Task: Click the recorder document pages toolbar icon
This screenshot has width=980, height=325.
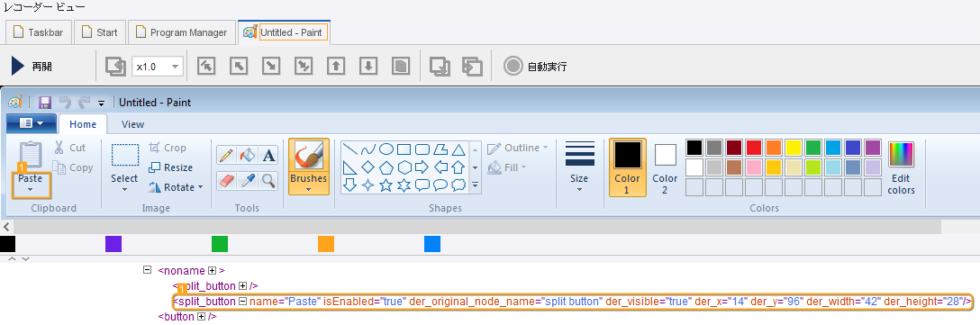Action: 401,66
